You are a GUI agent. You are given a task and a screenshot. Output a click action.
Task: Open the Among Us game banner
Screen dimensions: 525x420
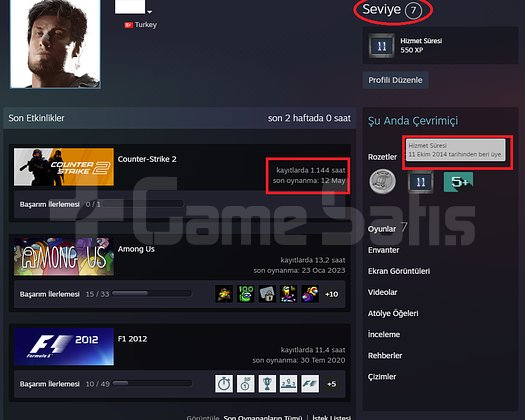64,257
